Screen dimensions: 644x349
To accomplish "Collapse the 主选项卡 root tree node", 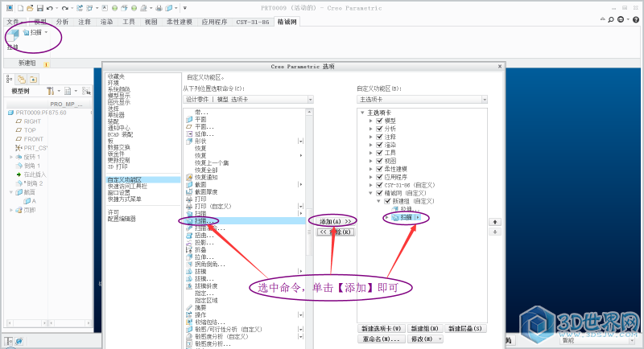I will pos(362,113).
